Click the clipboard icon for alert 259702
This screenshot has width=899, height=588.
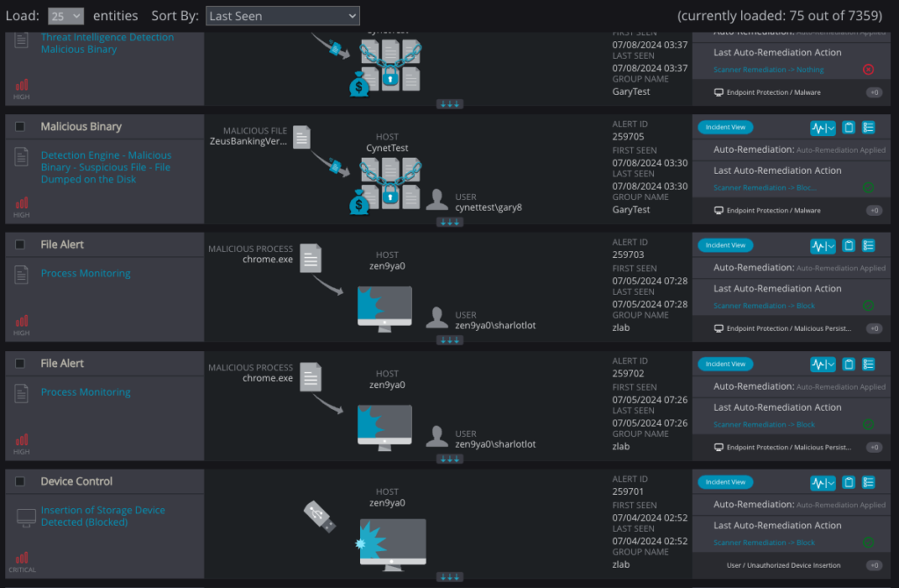click(x=849, y=364)
